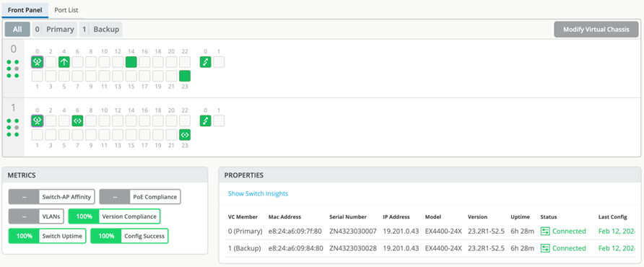The image size is (644, 267).
Task: Open the Show Switch Insights link
Action: coord(258,193)
